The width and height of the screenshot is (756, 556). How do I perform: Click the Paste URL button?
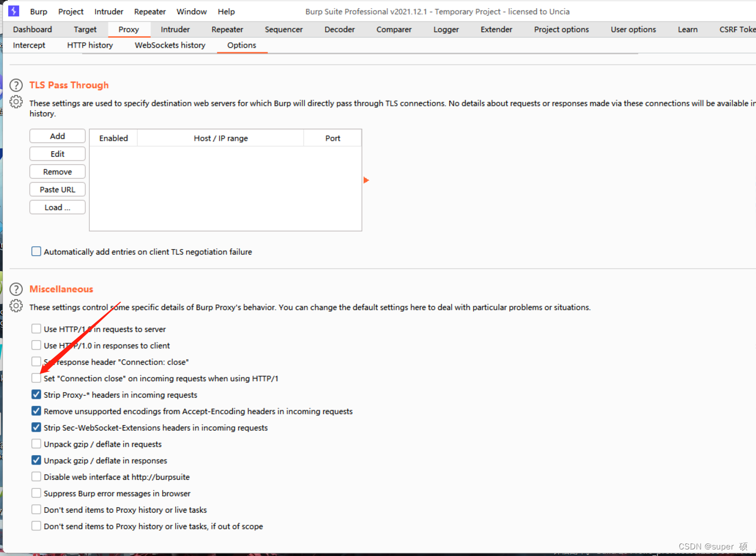coord(58,190)
